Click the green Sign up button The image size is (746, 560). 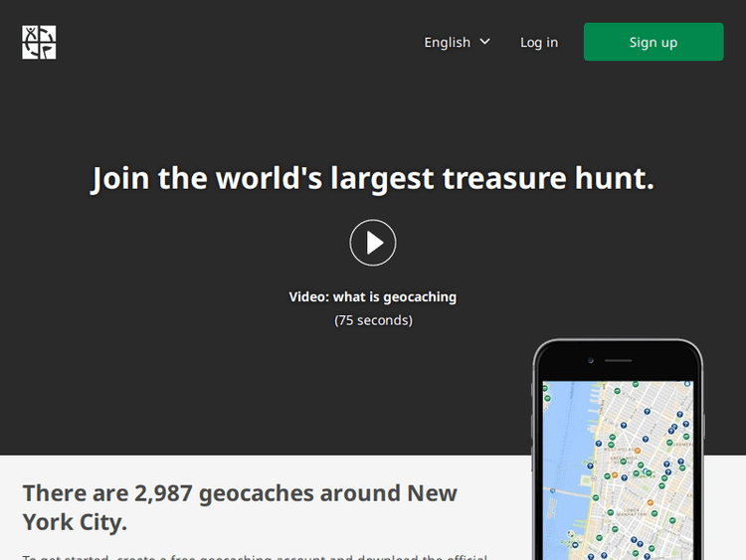coord(653,42)
